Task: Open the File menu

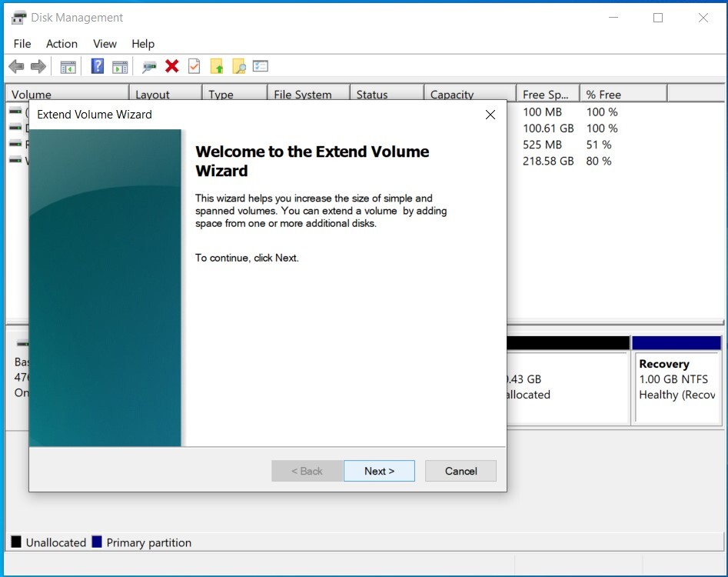Action: point(22,44)
